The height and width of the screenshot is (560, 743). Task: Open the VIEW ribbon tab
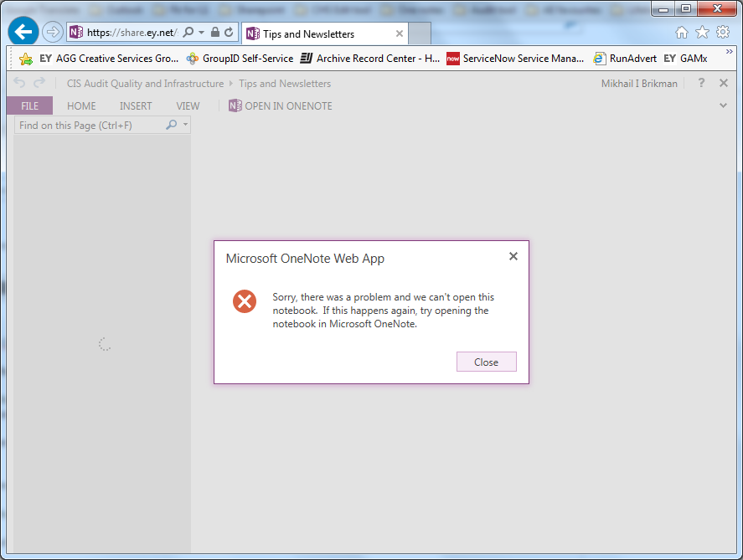pyautogui.click(x=188, y=106)
